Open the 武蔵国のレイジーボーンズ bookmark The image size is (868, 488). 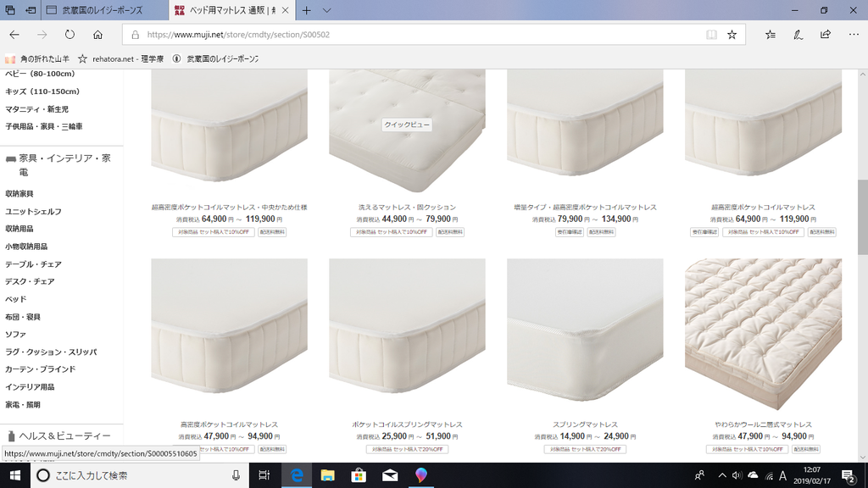pos(215,58)
